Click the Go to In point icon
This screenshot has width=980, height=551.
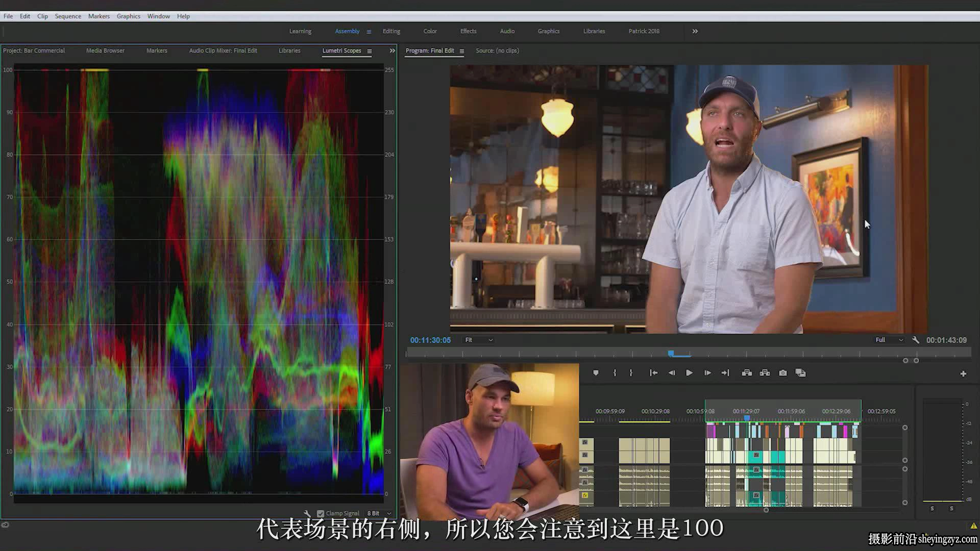click(x=653, y=373)
